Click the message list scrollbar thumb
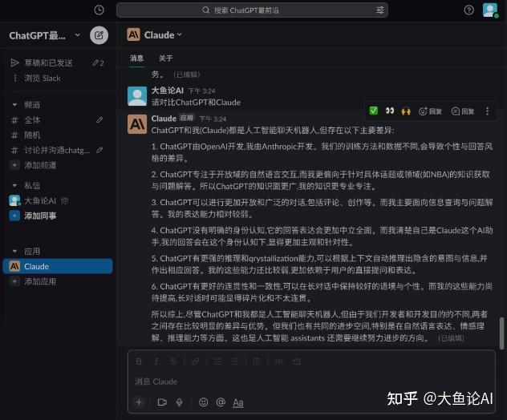 pos(501,333)
